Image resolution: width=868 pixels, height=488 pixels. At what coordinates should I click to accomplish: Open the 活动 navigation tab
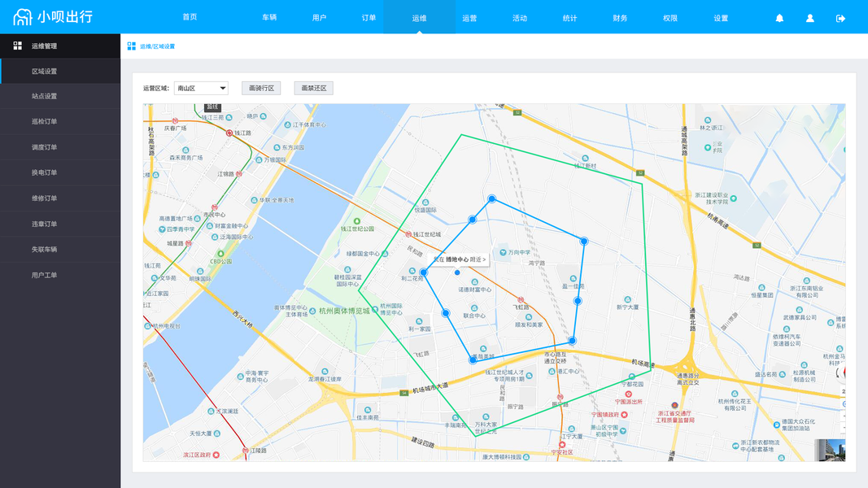point(519,18)
